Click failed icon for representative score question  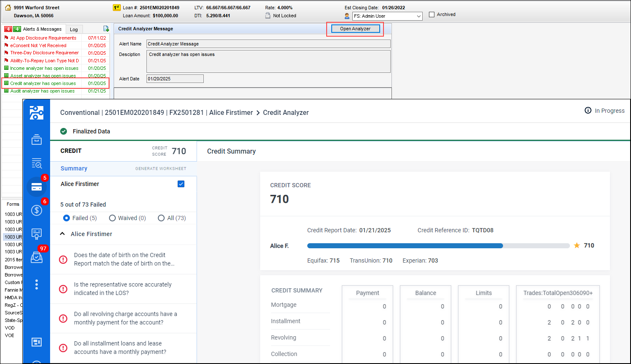tap(63, 289)
